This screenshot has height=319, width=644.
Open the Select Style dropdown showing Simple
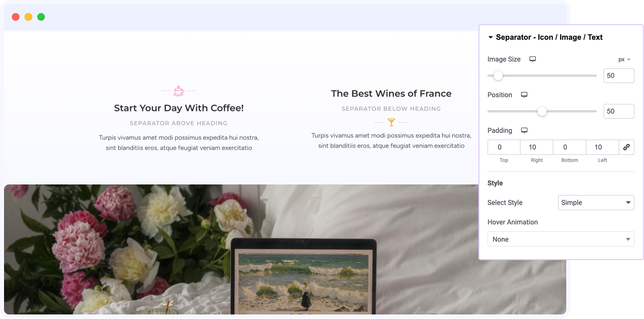596,203
